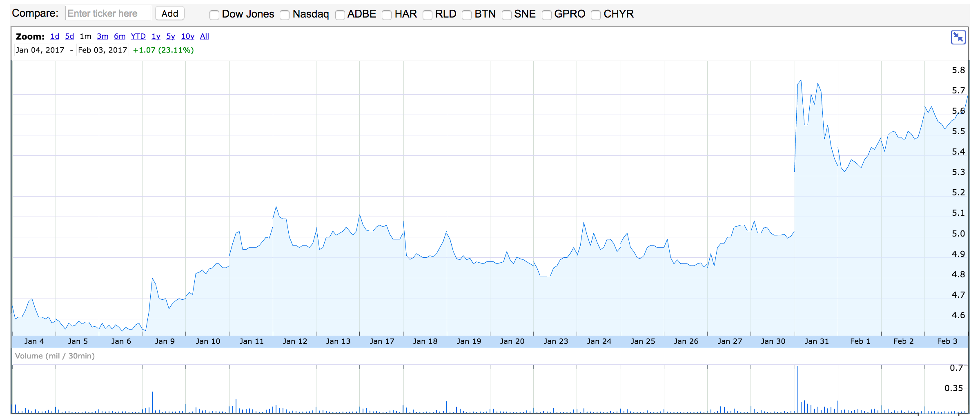Click the start date field Jan 04, 2017

(40, 50)
